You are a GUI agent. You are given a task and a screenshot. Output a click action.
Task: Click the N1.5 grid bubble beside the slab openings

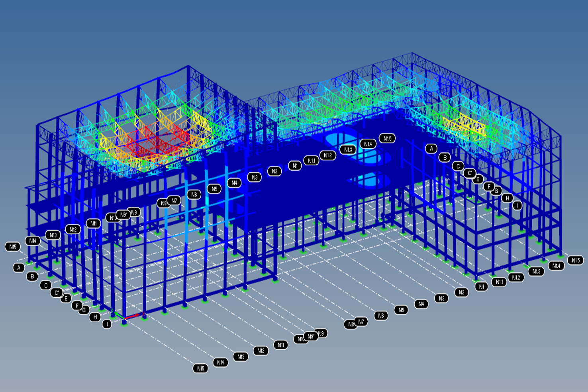pos(387,138)
